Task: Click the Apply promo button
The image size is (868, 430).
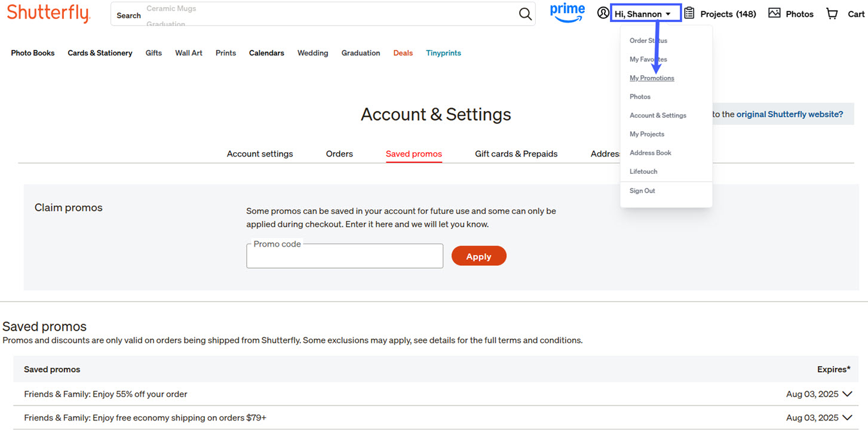Action: [479, 256]
